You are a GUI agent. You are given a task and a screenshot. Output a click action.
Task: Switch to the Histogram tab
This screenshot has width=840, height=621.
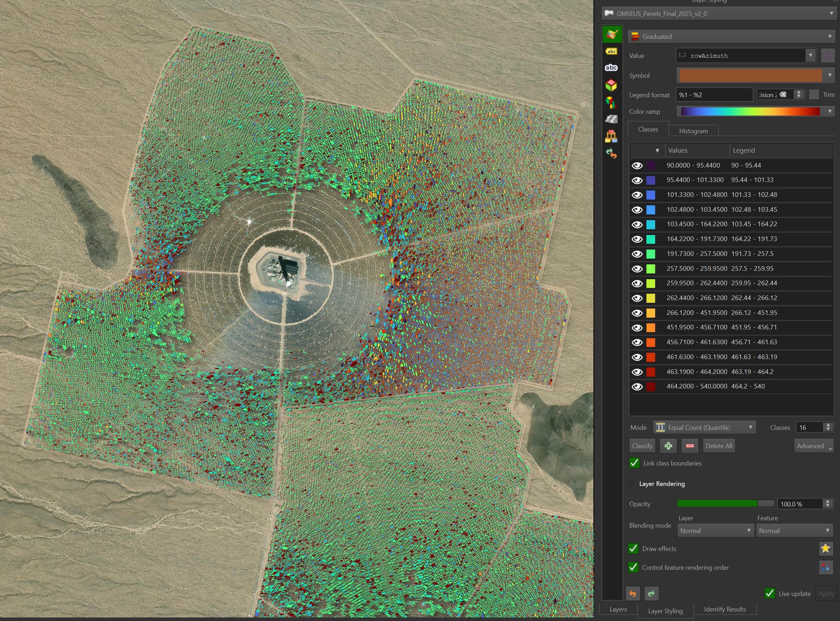[693, 131]
